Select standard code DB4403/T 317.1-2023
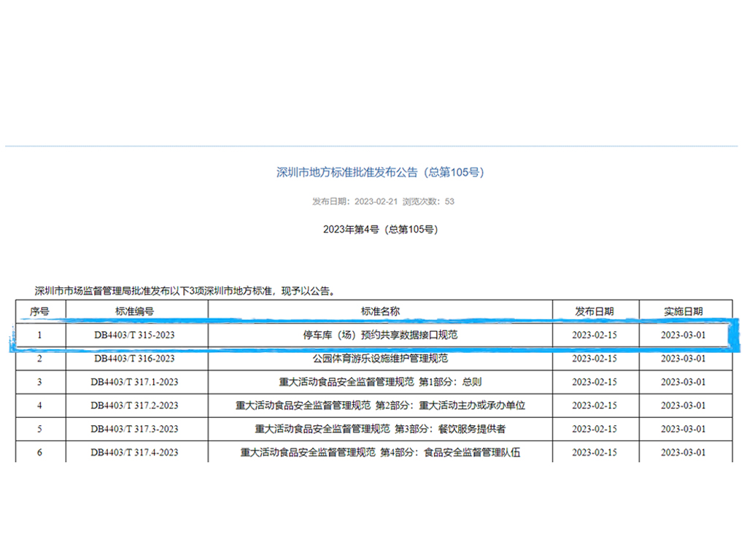The width and height of the screenshot is (747, 560). [x=135, y=382]
